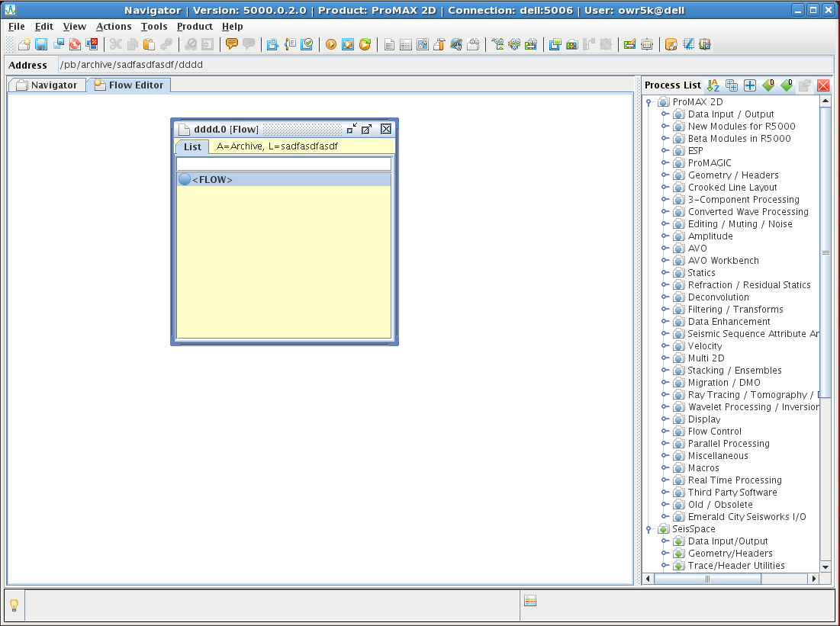Screen dimensions: 840x626
Task: Click the overlapping blue windows toolbar icon
Action: point(555,44)
